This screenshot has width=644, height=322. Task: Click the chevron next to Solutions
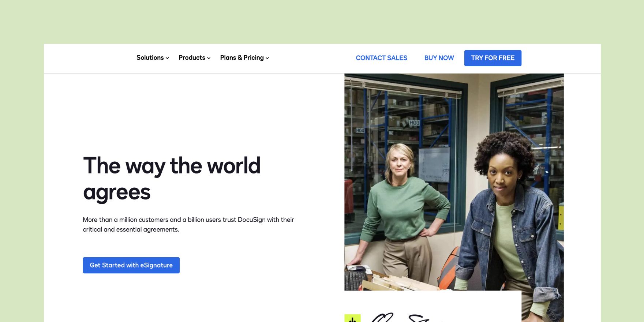tap(167, 58)
